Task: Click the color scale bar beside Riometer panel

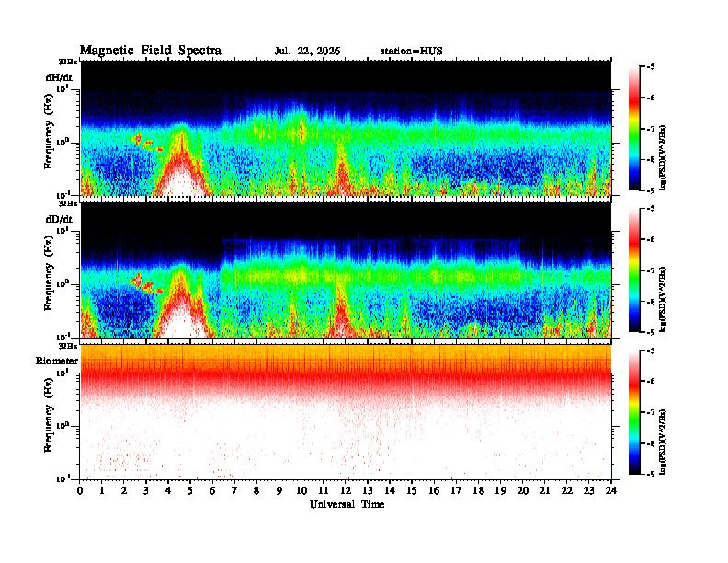Action: [x=634, y=412]
